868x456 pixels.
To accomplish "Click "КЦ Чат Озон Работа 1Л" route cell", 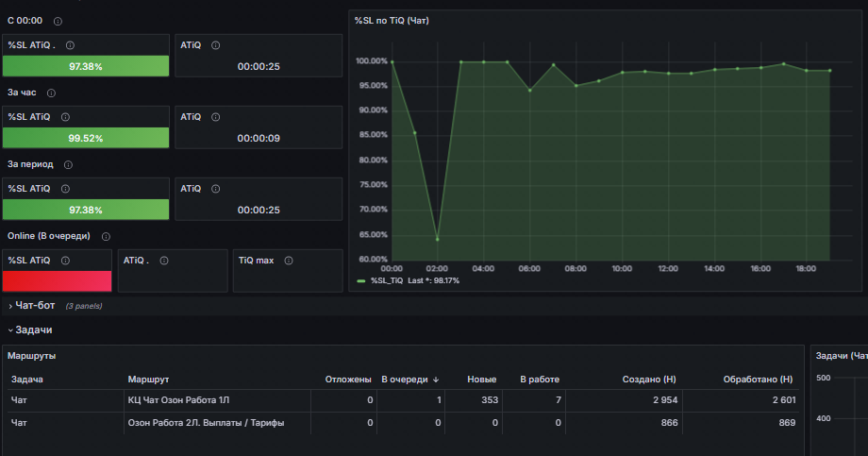I will (178, 400).
